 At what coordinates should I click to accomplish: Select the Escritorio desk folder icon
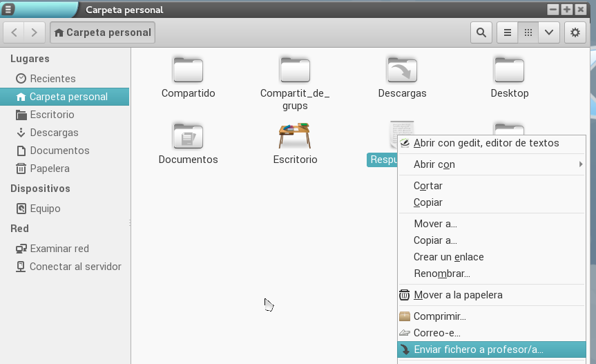point(295,137)
